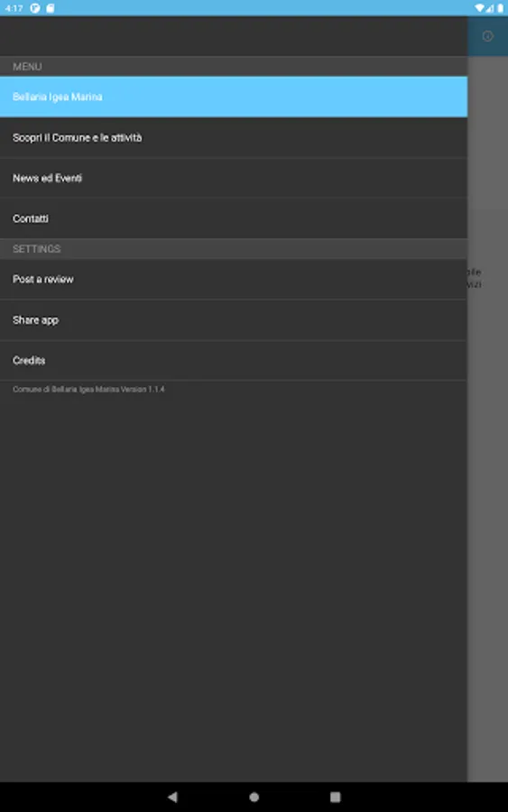508x812 pixels.
Task: Tap the circular notification icon beside the clock
Action: tap(35, 8)
